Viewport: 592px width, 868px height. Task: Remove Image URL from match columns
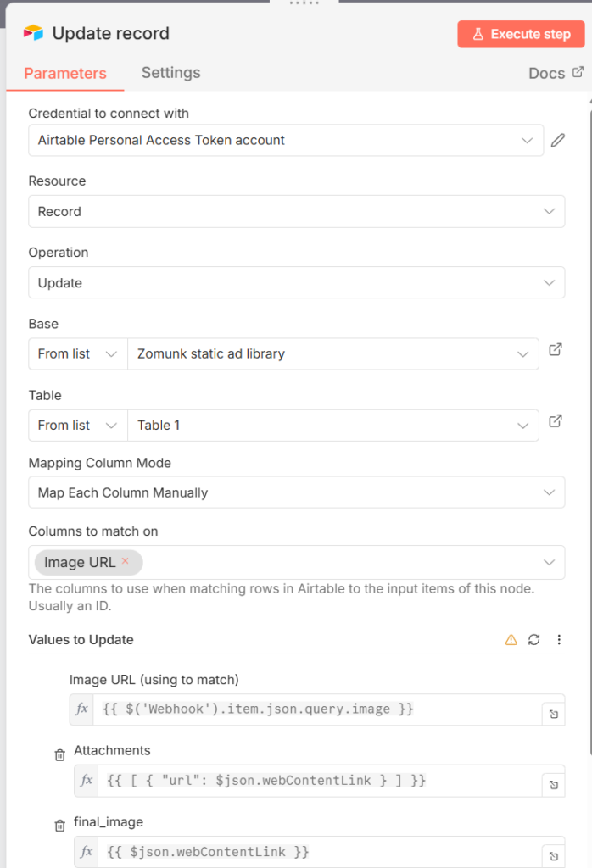[126, 561]
